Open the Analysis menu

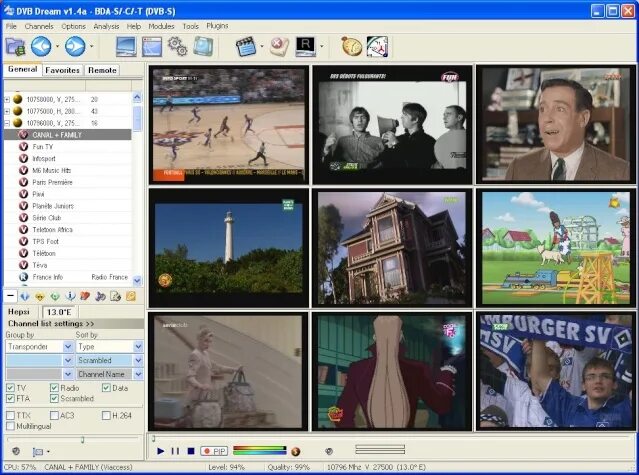[x=106, y=26]
